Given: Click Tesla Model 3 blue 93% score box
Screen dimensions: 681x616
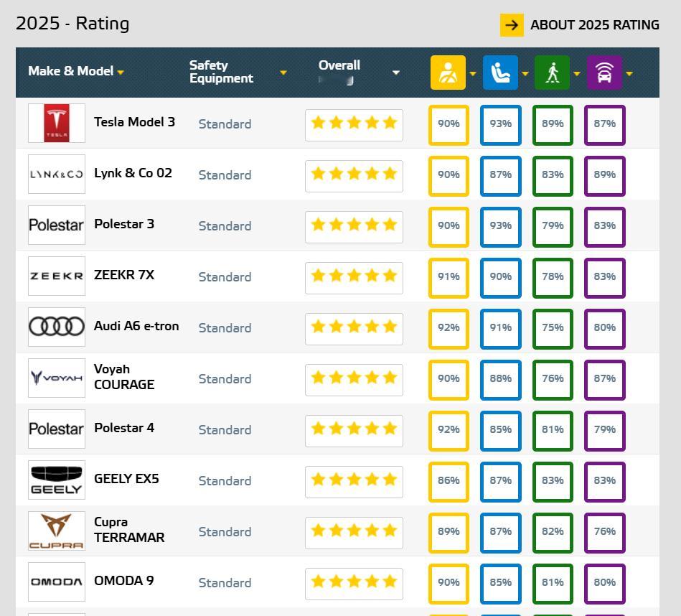Looking at the screenshot, I should point(501,125).
